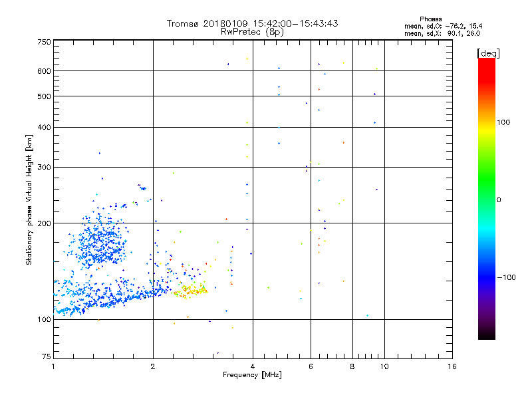This screenshot has height=399, width=532.
Task: Click the subtitle 'RwPretec (8p)'
Action: pyautogui.click(x=252, y=32)
